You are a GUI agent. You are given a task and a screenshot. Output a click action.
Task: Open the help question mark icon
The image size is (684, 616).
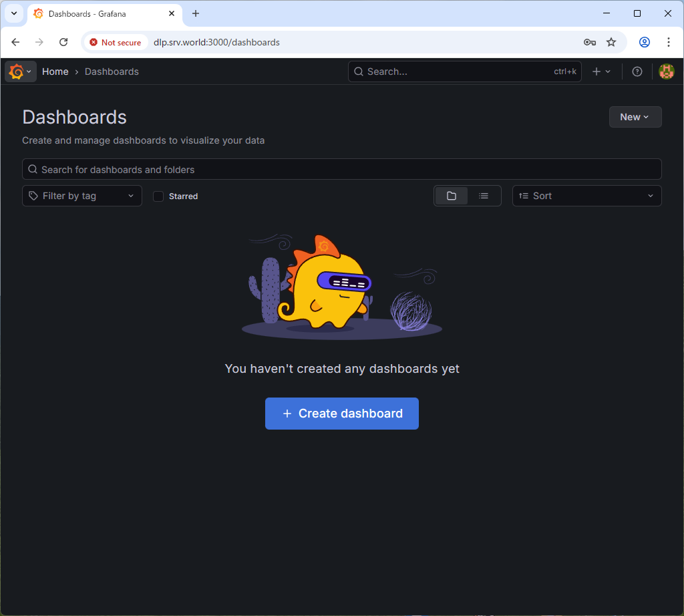point(637,71)
